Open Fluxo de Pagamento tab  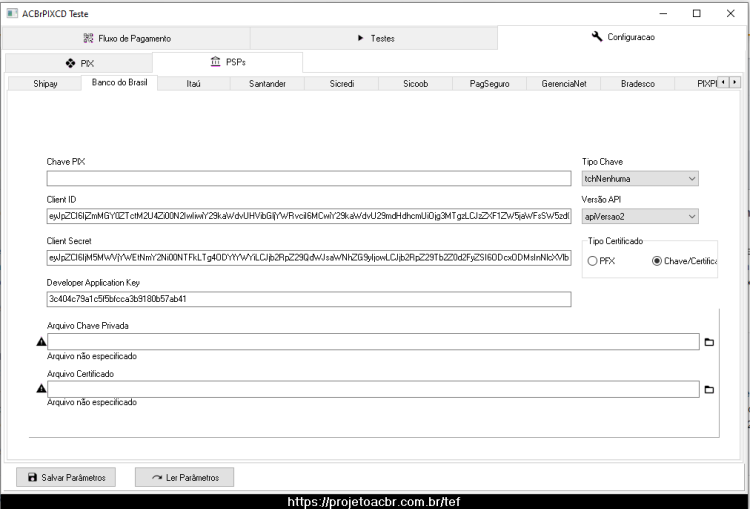point(126,38)
